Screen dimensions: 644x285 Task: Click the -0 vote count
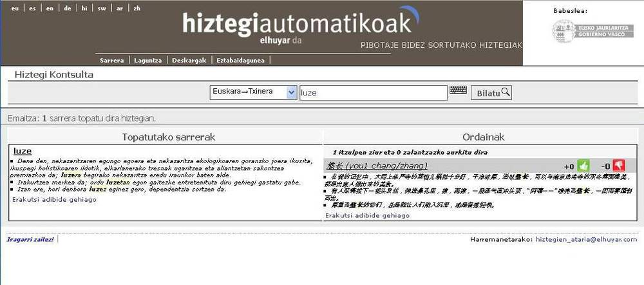[x=605, y=166]
